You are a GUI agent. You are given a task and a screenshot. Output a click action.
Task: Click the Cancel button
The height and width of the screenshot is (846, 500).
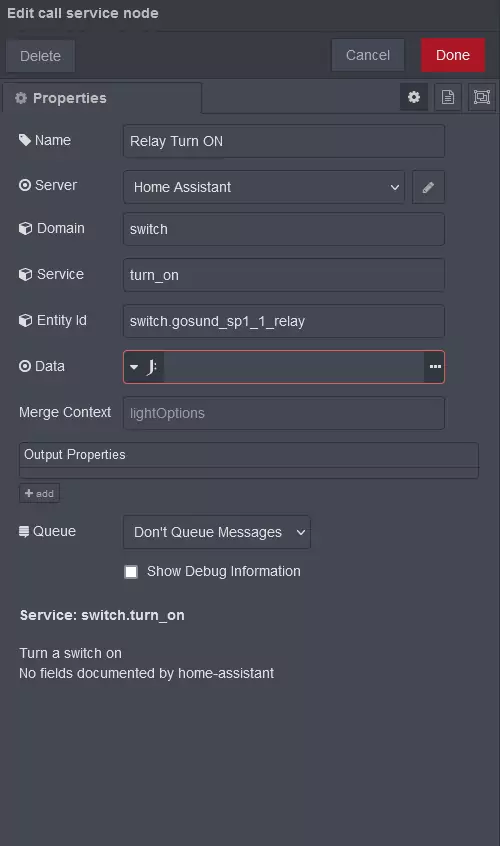pyautogui.click(x=368, y=55)
